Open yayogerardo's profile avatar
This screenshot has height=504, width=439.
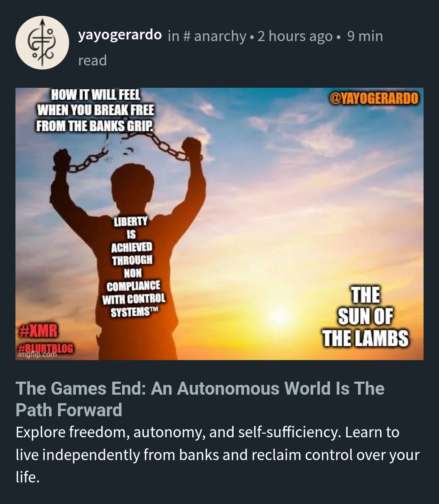(x=42, y=43)
